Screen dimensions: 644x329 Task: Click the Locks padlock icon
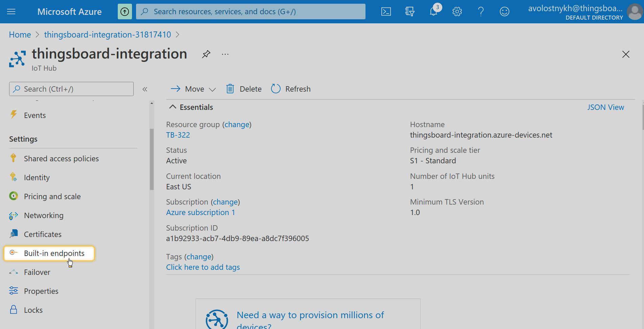tap(14, 309)
